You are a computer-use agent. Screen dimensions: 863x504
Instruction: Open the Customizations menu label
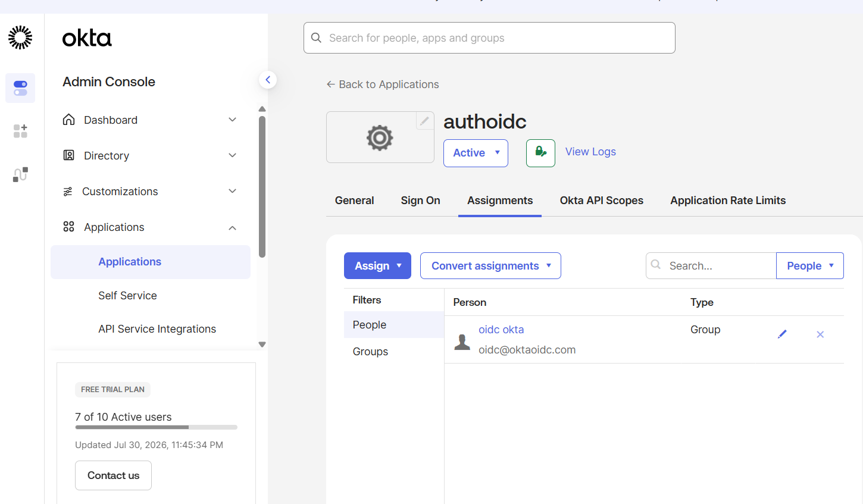point(120,192)
